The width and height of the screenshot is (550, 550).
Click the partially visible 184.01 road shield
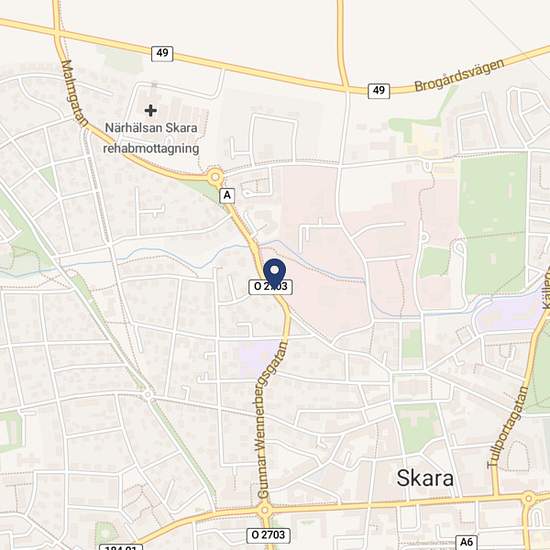click(x=121, y=547)
